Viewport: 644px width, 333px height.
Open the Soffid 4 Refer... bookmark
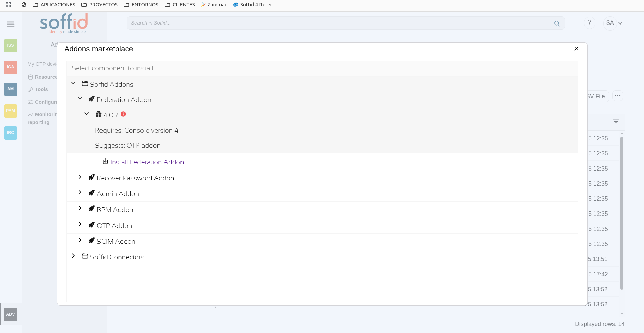(255, 5)
